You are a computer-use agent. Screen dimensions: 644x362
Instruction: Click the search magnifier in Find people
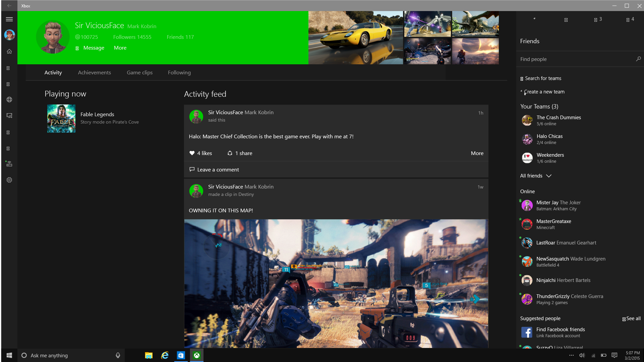tap(638, 59)
